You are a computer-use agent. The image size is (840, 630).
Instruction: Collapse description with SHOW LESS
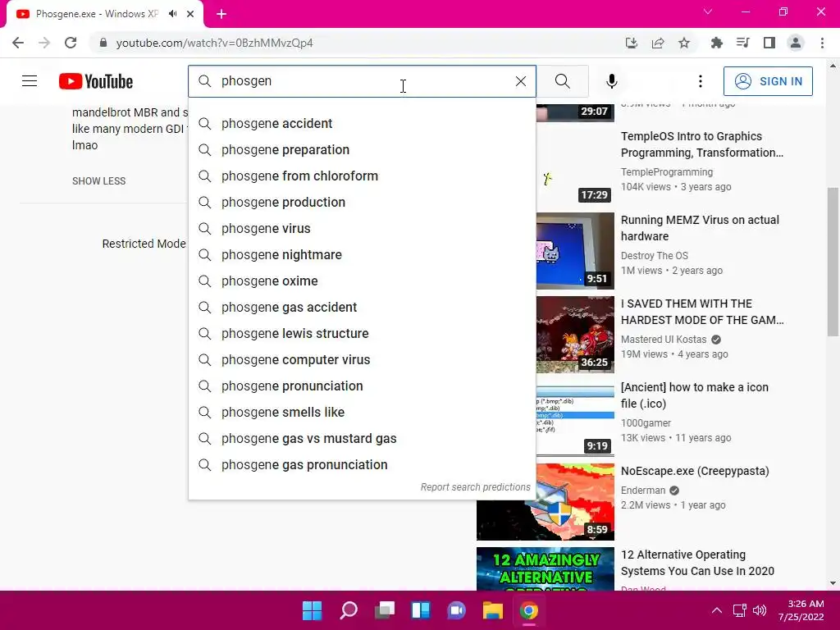click(99, 181)
